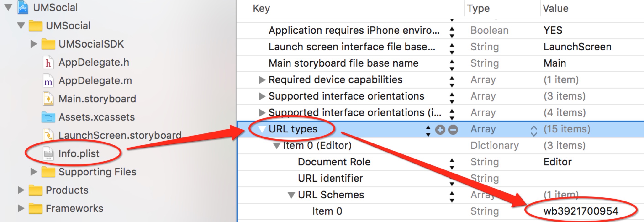Click the Key column header
Image resolution: width=644 pixels, height=222 pixels.
click(261, 8)
